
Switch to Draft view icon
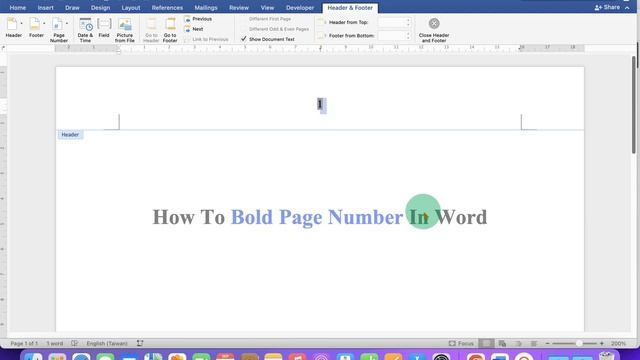[534, 344]
